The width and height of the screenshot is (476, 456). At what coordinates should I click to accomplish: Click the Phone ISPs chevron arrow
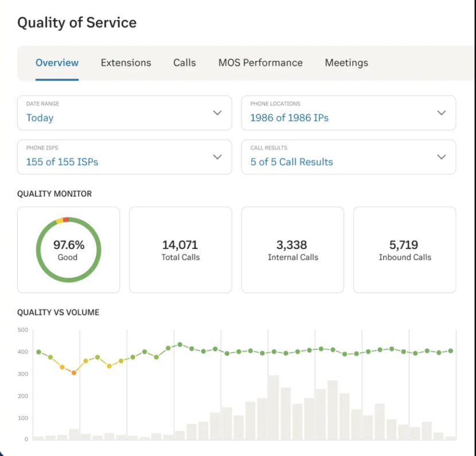click(x=217, y=157)
